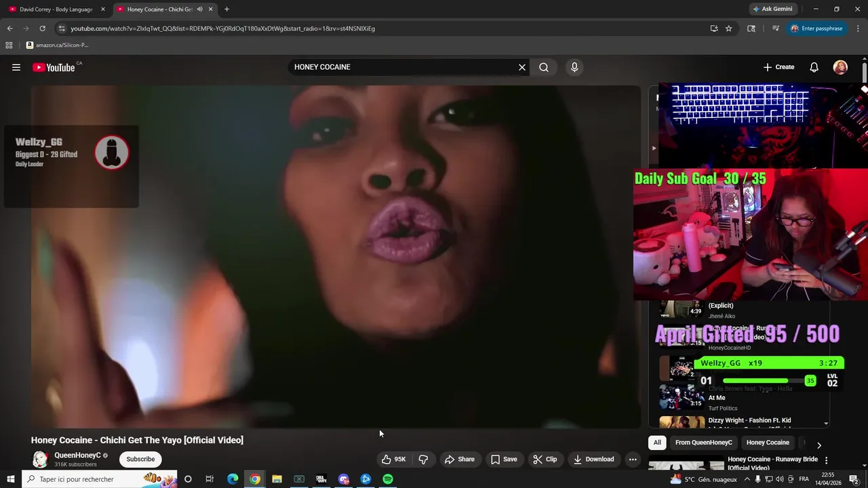Open QueenHoneyC channel avatar

40,460
